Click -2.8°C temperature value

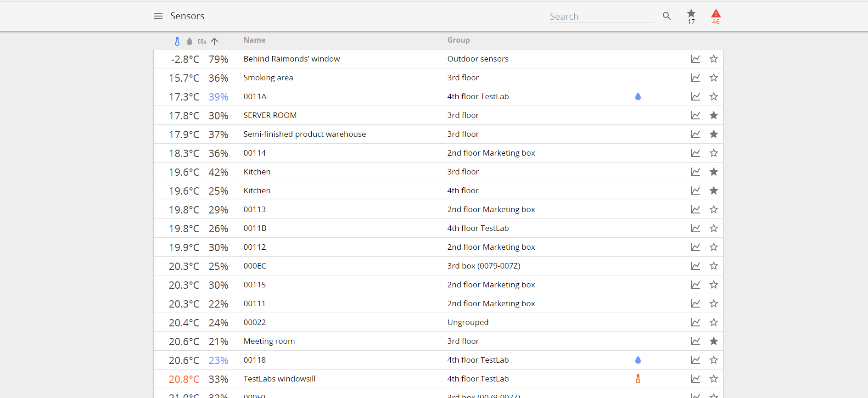[x=185, y=59]
